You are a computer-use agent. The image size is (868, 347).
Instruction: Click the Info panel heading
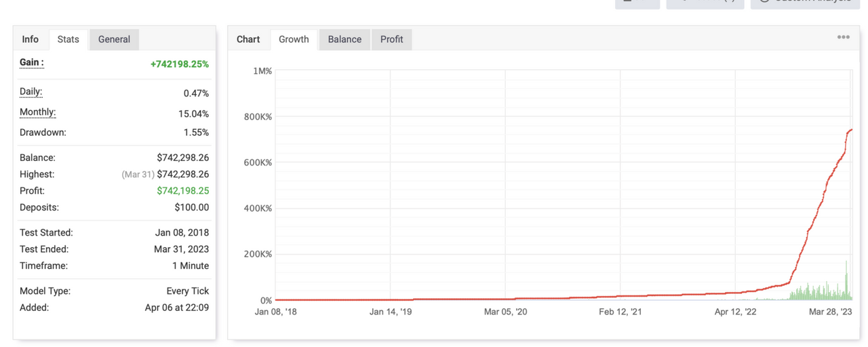pyautogui.click(x=31, y=39)
